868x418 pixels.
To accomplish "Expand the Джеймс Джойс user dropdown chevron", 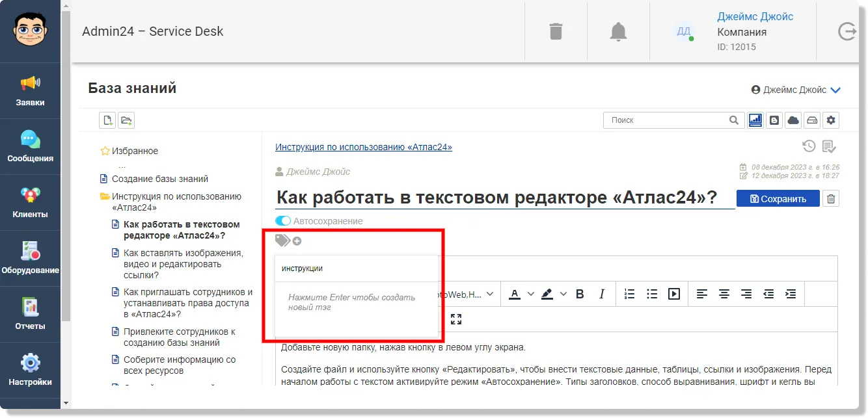I will tap(835, 90).
